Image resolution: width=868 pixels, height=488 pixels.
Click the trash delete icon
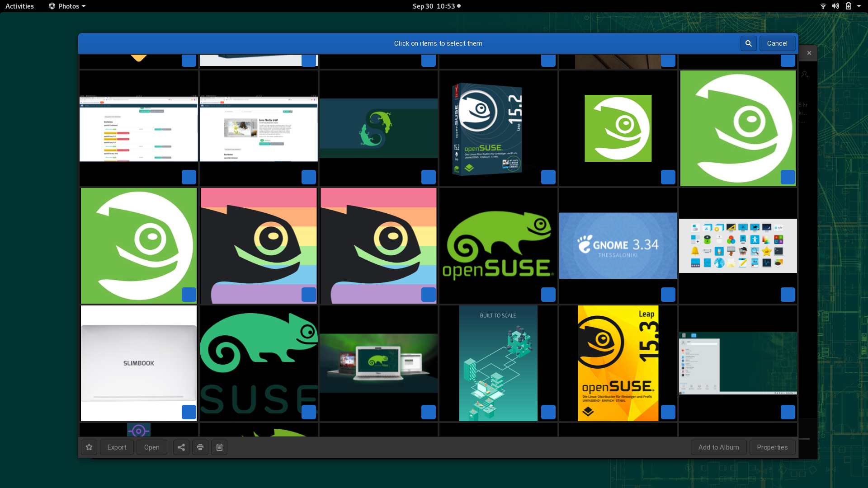point(219,447)
